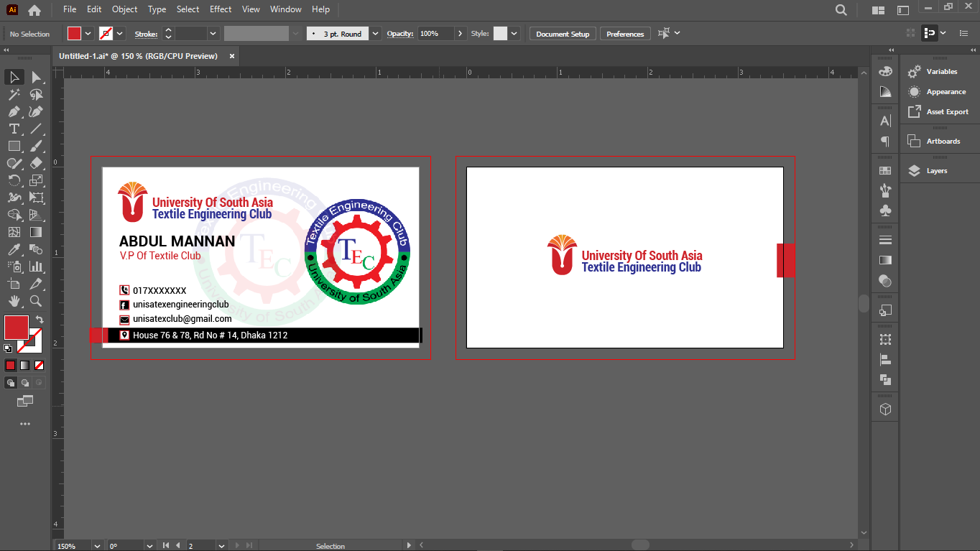This screenshot has width=980, height=551.
Task: Switch to the Untitled-1.ai document tab
Action: (138, 56)
